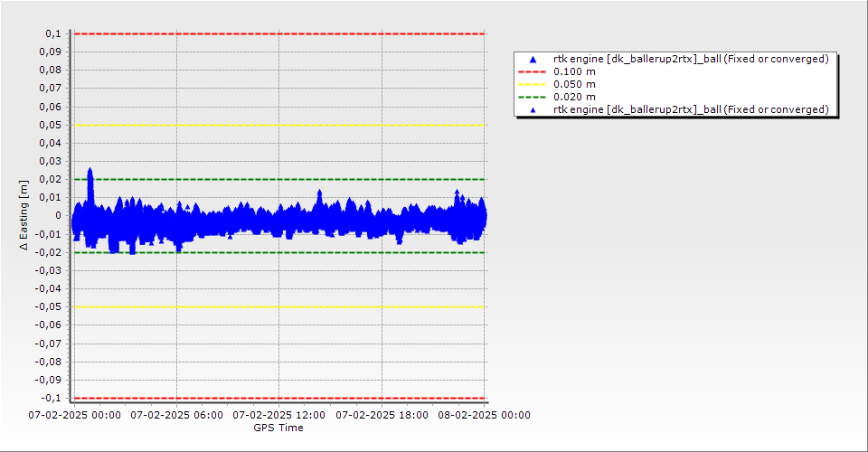Click the red dashed swatch beside 0.100 m

(532, 72)
